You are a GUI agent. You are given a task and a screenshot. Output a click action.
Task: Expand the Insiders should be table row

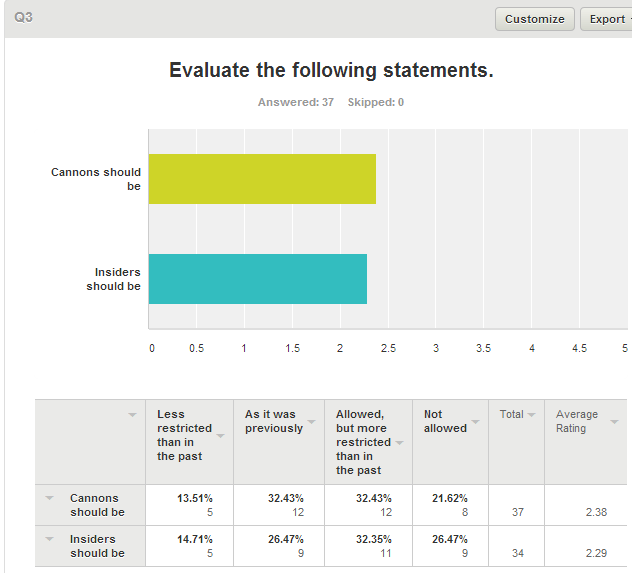click(x=49, y=540)
